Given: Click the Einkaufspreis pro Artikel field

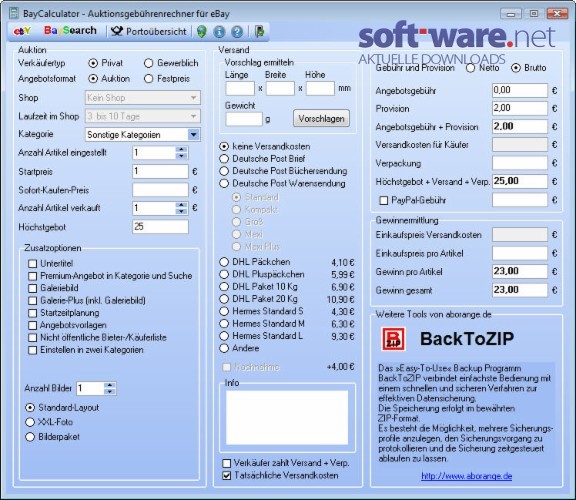Looking at the screenshot, I should (x=520, y=253).
